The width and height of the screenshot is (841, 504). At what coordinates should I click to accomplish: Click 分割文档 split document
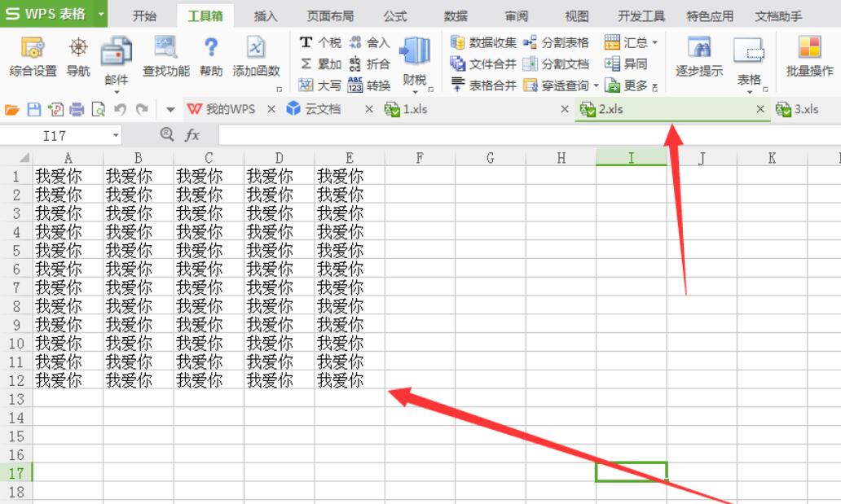[557, 64]
